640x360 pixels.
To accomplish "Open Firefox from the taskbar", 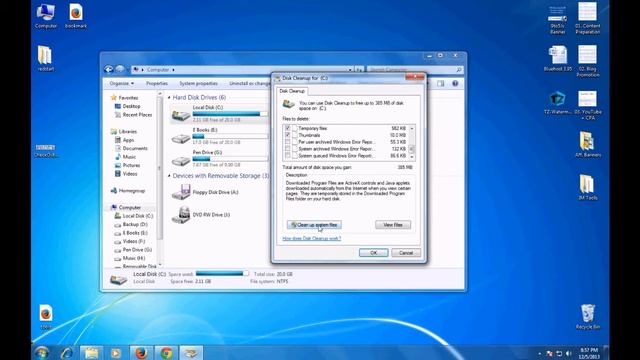I will 141,353.
